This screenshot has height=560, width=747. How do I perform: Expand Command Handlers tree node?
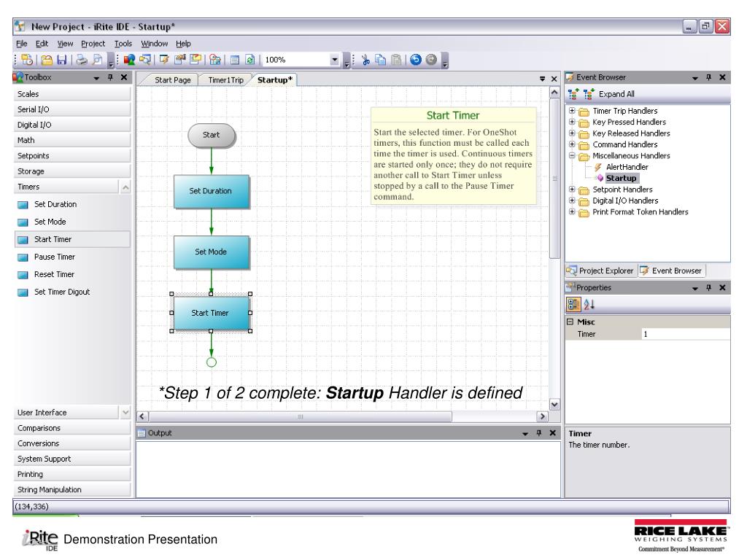coord(572,144)
